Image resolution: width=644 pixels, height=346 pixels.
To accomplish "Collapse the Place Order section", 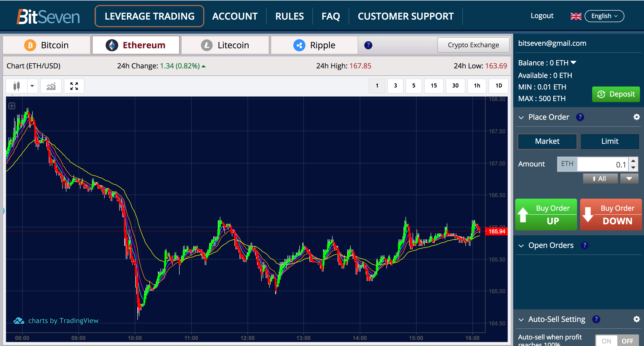I will [521, 117].
